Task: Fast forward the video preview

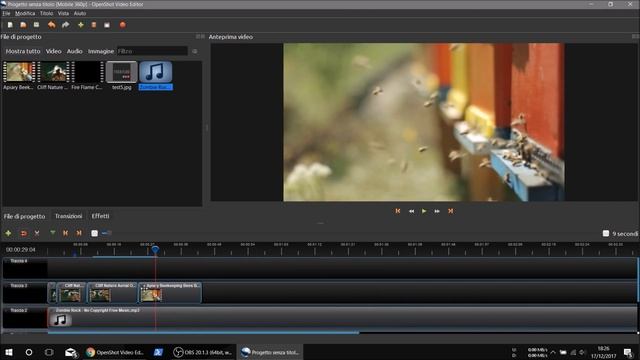Action: pyautogui.click(x=437, y=211)
